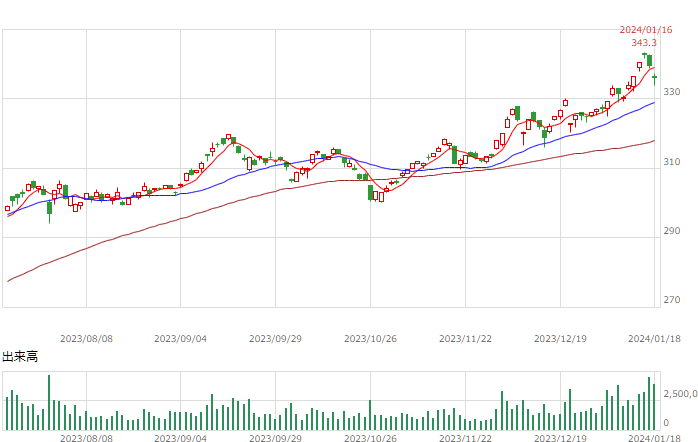Viewport: 698px width, 442px height.
Task: Pick 2023/12/19 label under volume chart
Action: point(560,438)
